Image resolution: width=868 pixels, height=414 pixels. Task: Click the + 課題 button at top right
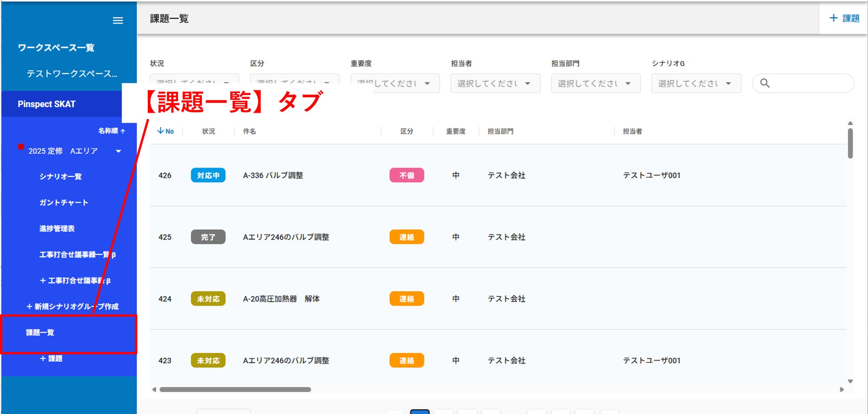(x=844, y=18)
